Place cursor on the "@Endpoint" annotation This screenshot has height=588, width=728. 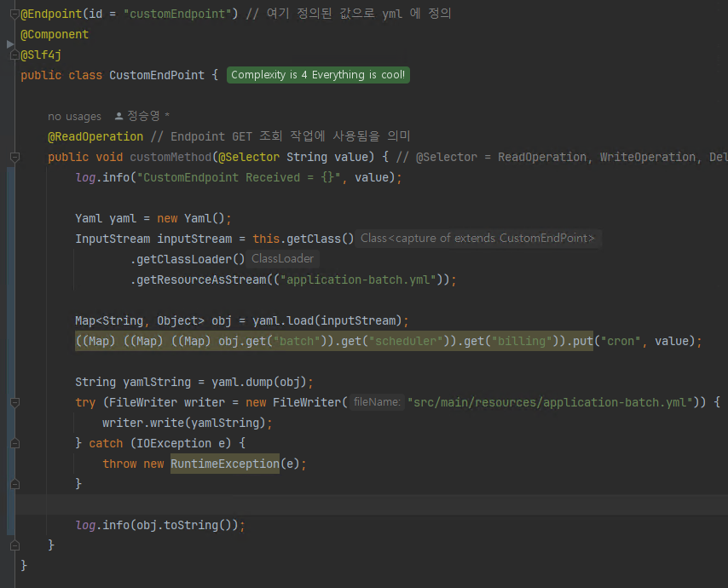pos(51,14)
